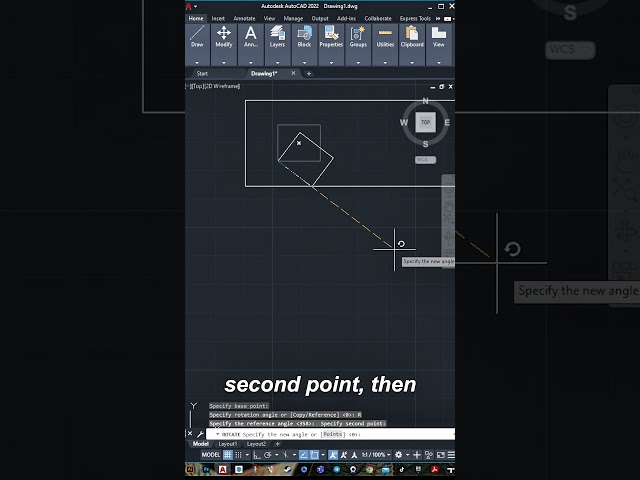Switch to the Annotate ribbon tab
The image size is (640, 480).
pyautogui.click(x=244, y=18)
